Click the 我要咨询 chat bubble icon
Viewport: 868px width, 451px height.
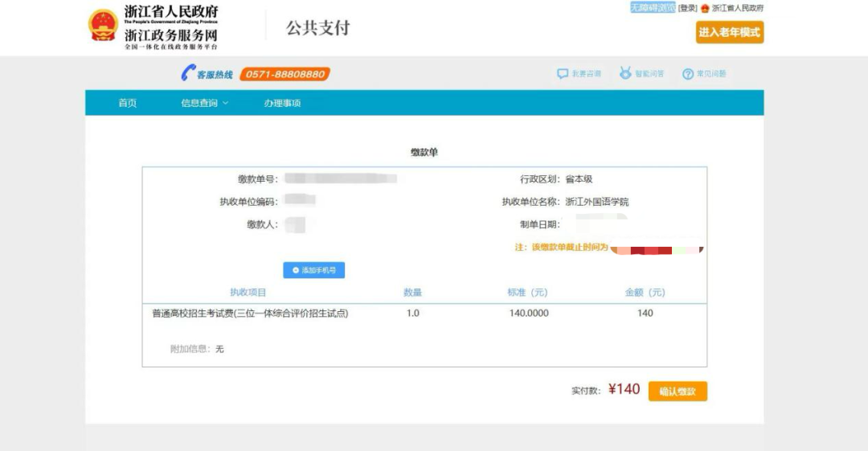click(x=563, y=74)
